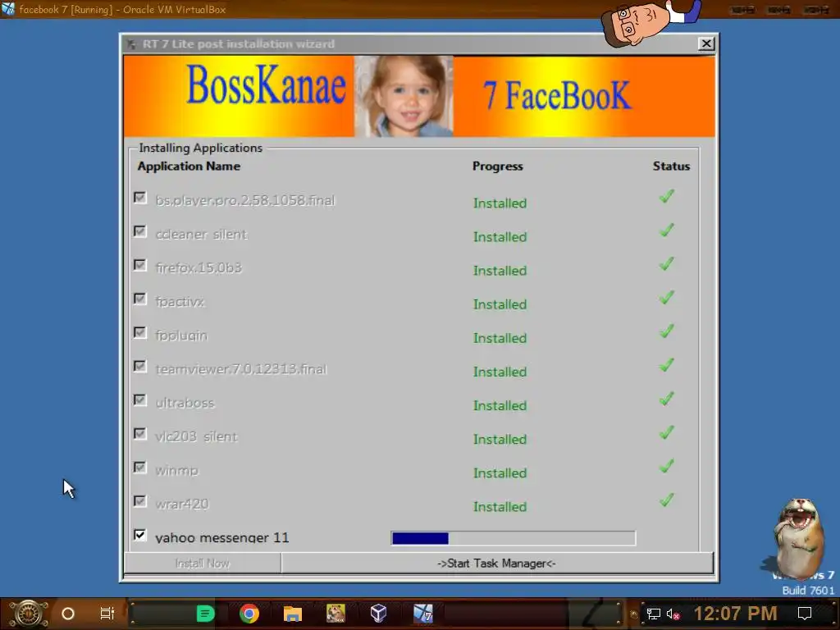Click the wizard title bar icon
Screen dimensions: 840x630
coord(132,44)
